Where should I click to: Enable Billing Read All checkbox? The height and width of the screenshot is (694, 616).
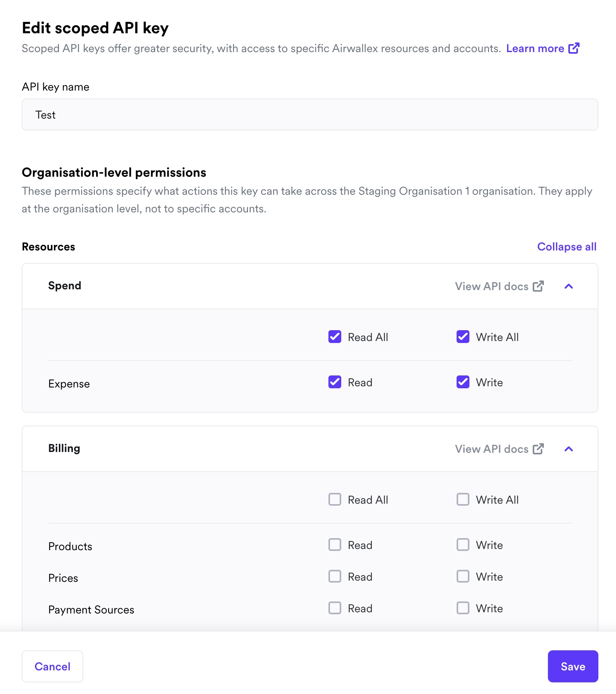335,500
